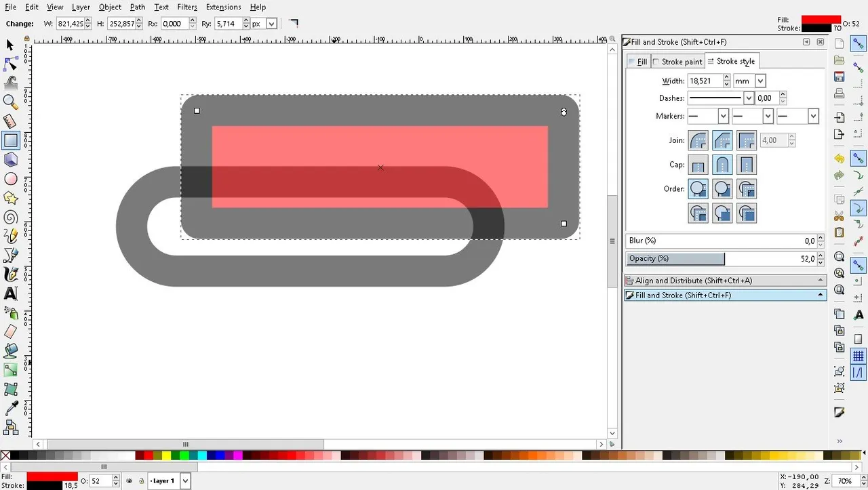The width and height of the screenshot is (868, 490).
Task: Select the Node edit tool
Action: click(10, 64)
